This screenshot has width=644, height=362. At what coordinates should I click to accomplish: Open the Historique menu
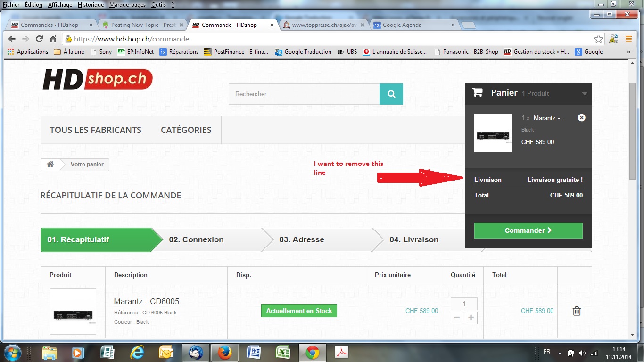91,4
